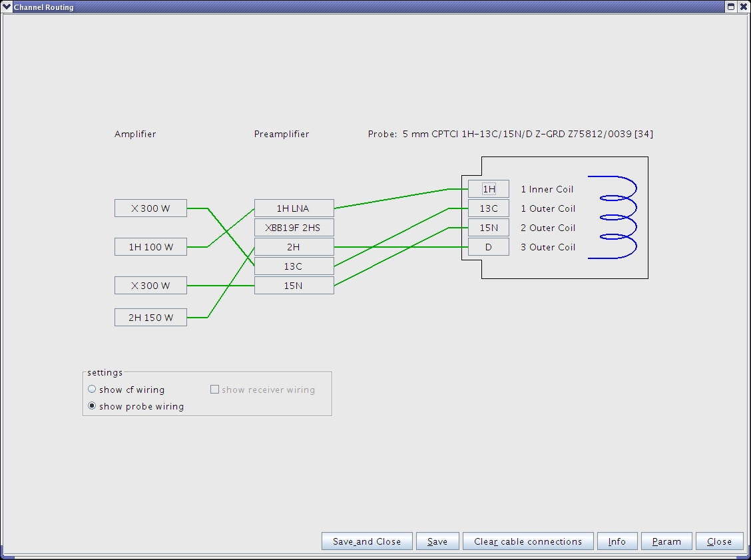Click the 13C probe connector box
This screenshot has width=751, height=560.
(x=489, y=208)
